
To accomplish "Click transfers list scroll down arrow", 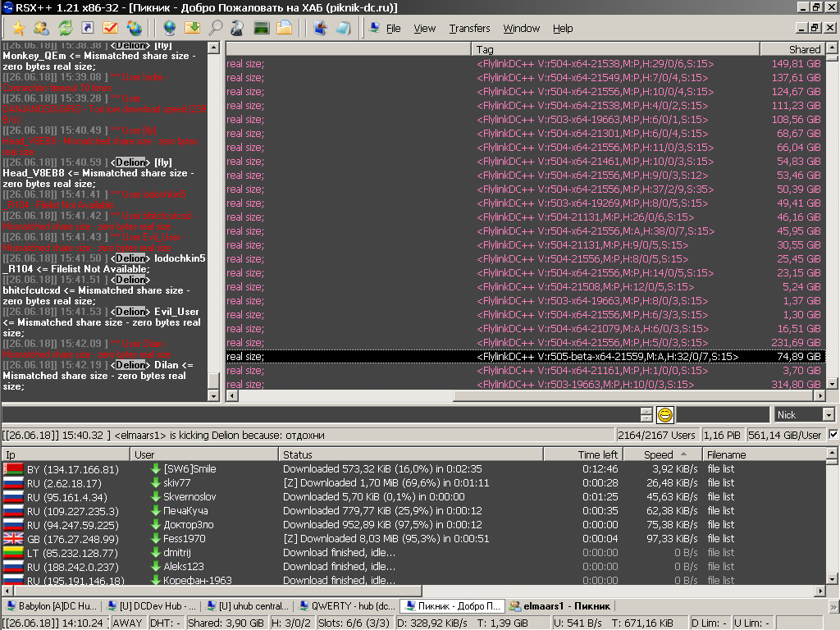I will pos(832,578).
